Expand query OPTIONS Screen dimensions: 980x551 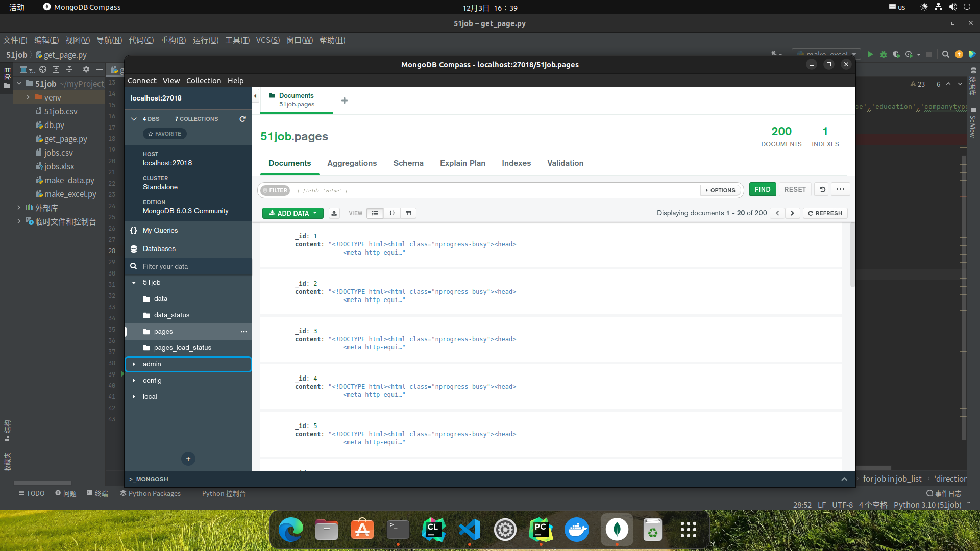[721, 190]
